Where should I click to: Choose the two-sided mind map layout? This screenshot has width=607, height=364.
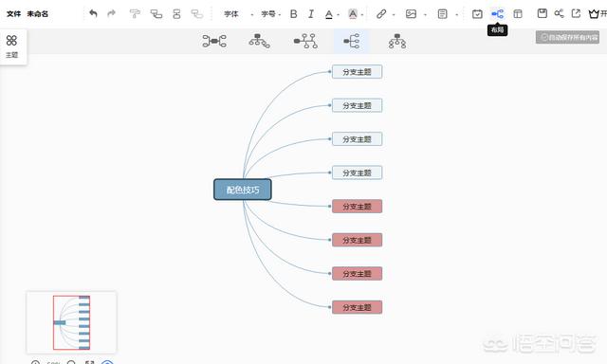214,41
